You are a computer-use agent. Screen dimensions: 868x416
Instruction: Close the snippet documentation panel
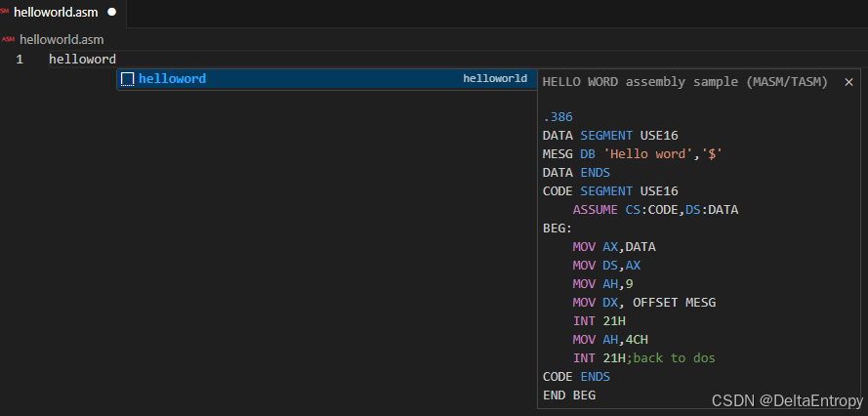point(848,82)
